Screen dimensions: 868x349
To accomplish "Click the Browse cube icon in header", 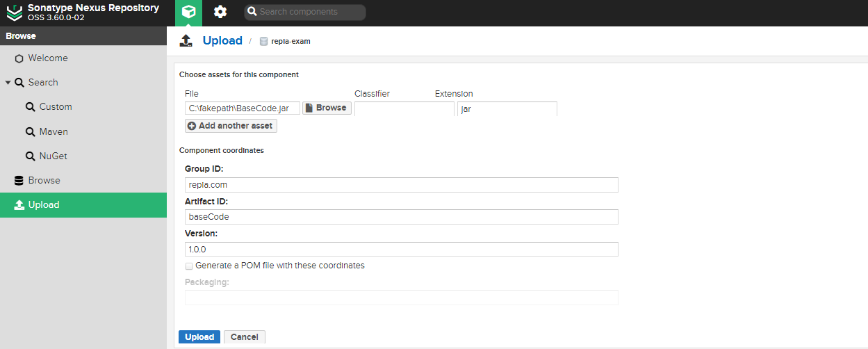I will (x=188, y=12).
